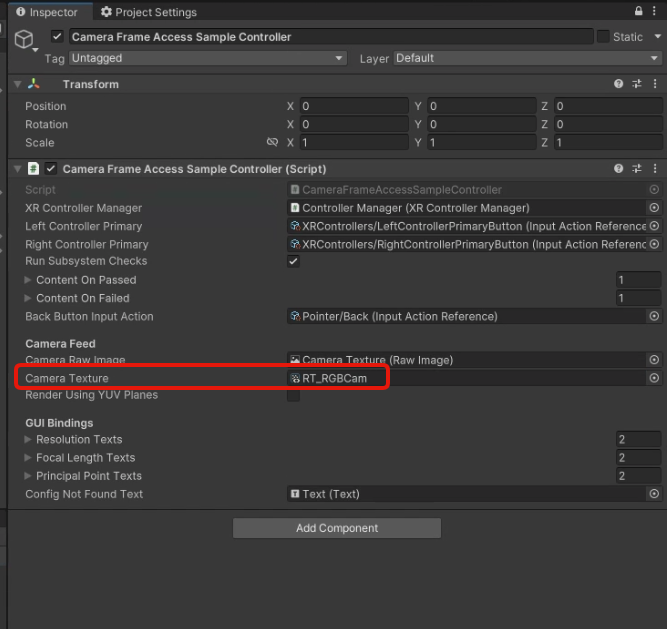Viewport: 667px width, 629px height.
Task: Open the Tag dropdown
Action: click(207, 59)
